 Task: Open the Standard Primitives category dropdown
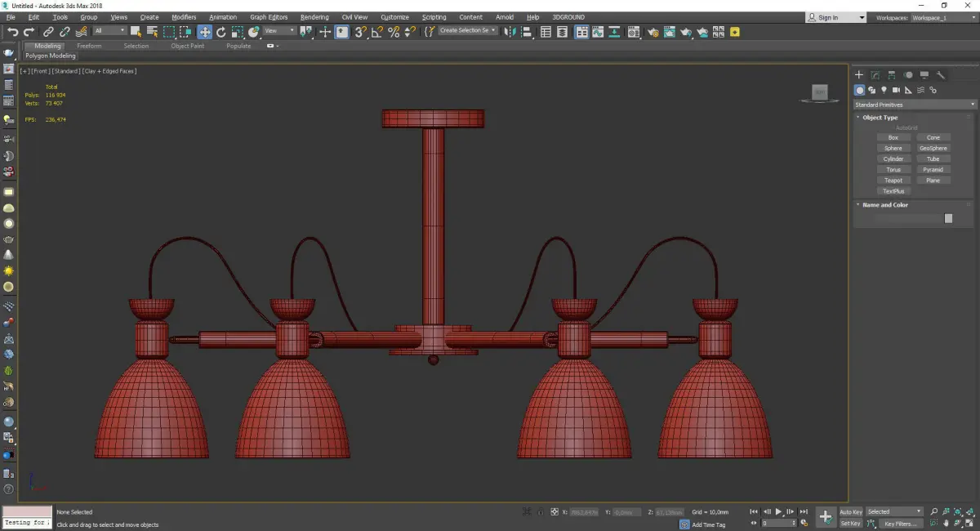point(915,105)
